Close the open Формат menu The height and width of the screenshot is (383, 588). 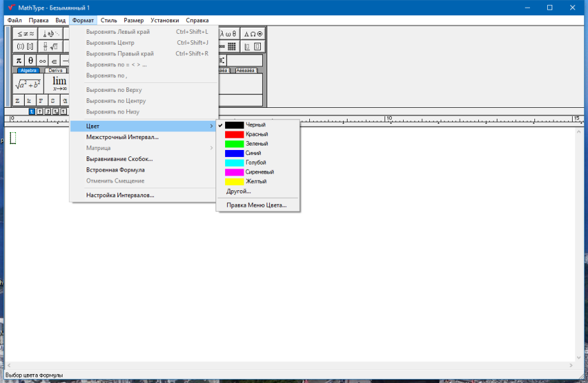pyautogui.click(x=83, y=20)
